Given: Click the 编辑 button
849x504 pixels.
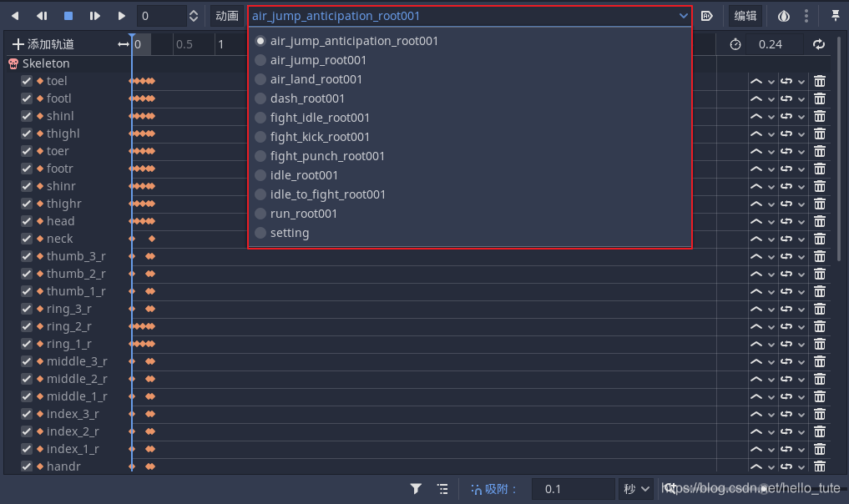Looking at the screenshot, I should click(745, 16).
